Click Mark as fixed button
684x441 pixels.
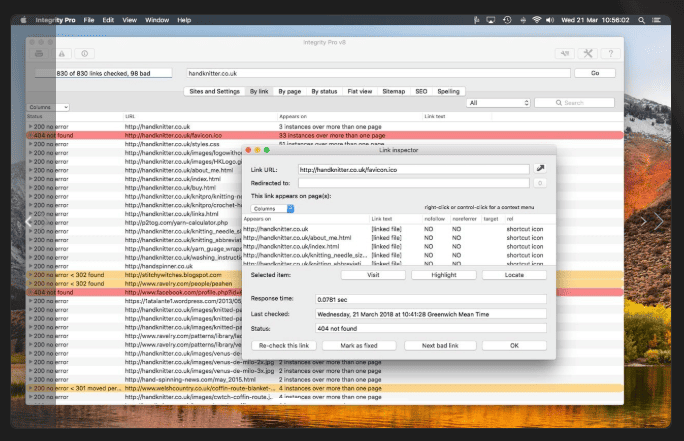click(x=359, y=345)
